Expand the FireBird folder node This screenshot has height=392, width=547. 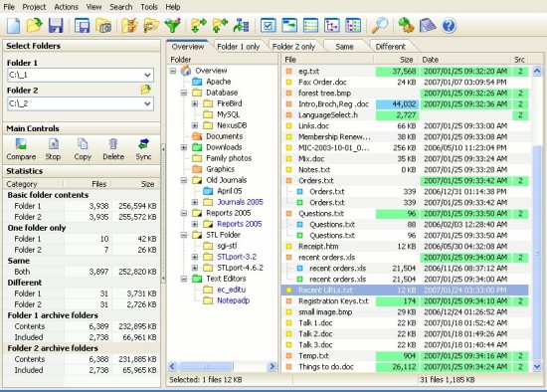pyautogui.click(x=195, y=103)
